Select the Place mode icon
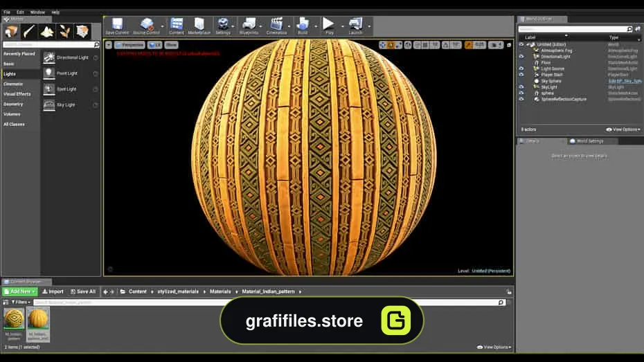Image resolution: width=644 pixels, height=362 pixels. click(x=11, y=31)
